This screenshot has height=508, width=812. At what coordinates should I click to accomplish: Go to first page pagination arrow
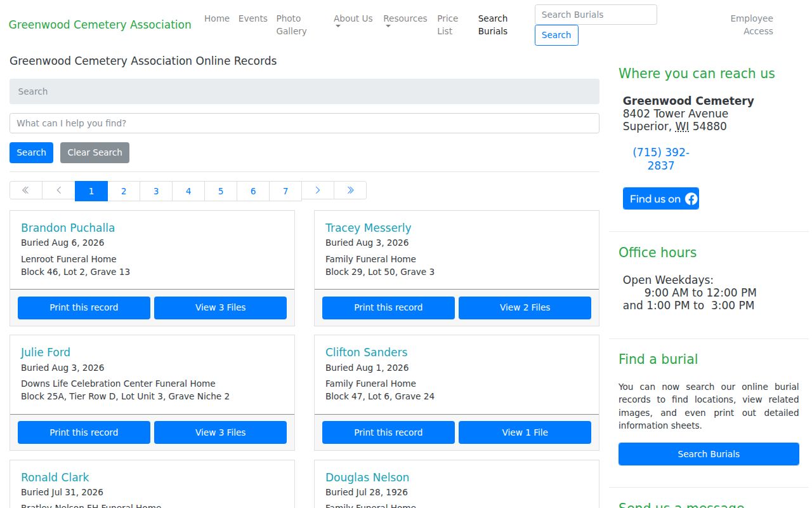pyautogui.click(x=26, y=190)
